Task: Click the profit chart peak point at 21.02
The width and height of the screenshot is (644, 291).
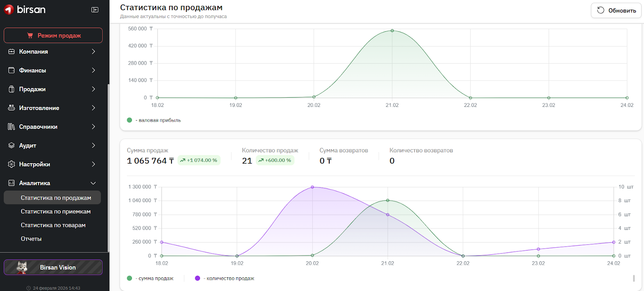Action: pos(392,31)
